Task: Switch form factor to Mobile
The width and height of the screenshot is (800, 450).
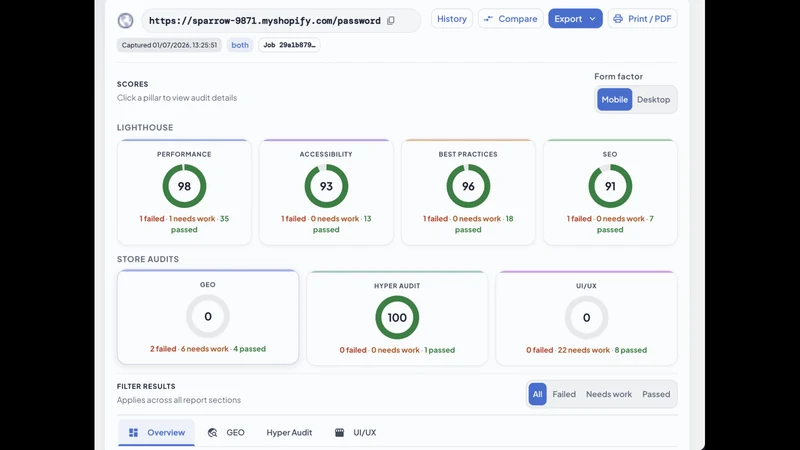Action: (614, 99)
